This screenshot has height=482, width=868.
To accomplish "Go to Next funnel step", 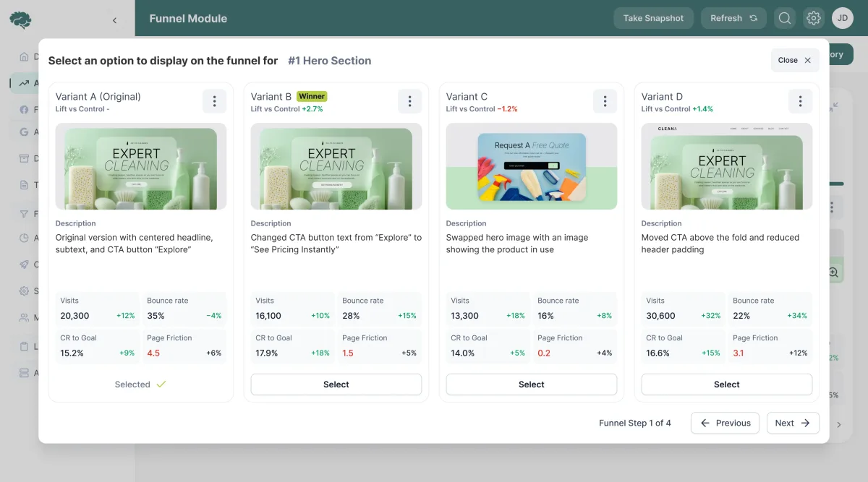I will tap(793, 423).
